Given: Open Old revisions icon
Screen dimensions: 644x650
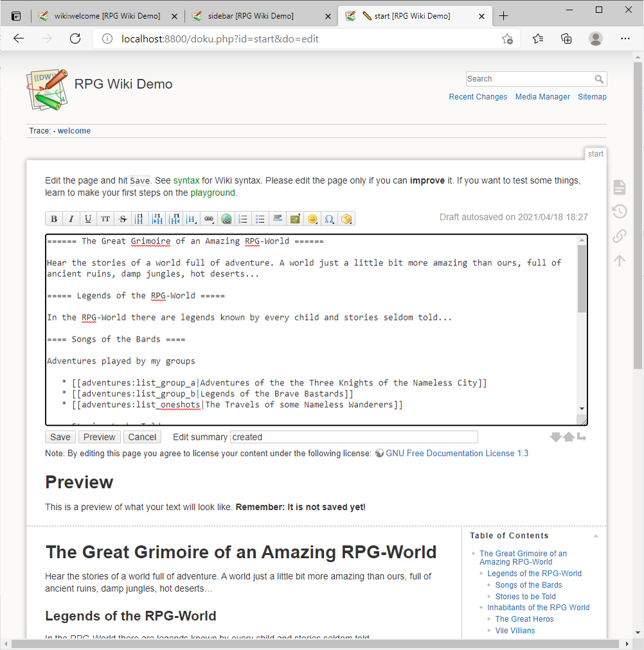Looking at the screenshot, I should [x=620, y=211].
